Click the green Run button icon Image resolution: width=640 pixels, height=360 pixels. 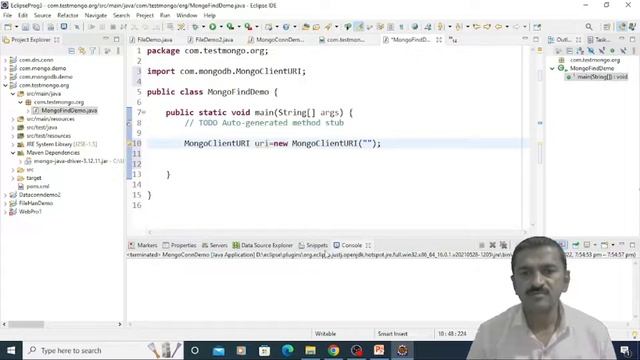(213, 27)
